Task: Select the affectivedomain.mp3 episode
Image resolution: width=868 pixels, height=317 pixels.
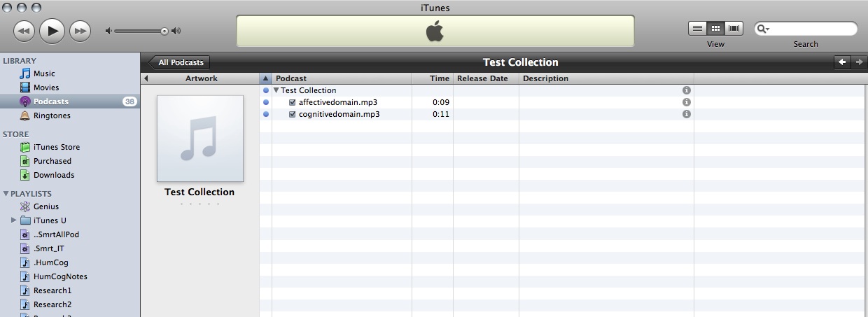Action: [x=339, y=102]
